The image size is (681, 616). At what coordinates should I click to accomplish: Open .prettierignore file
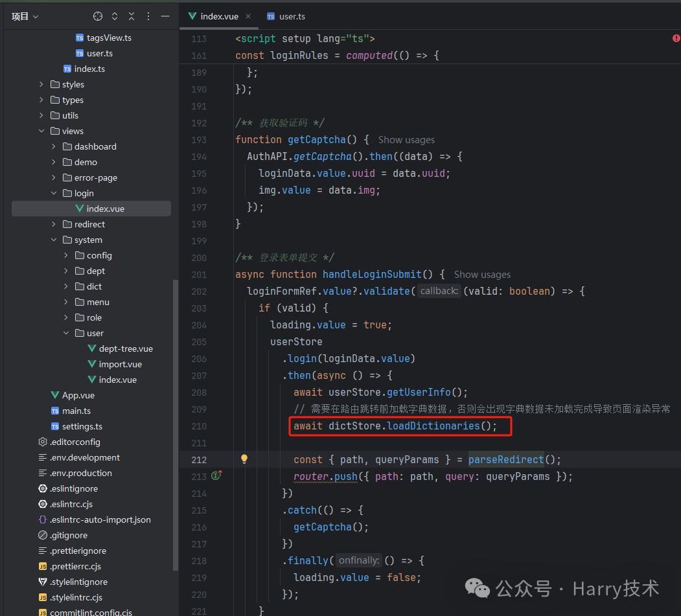(x=72, y=551)
